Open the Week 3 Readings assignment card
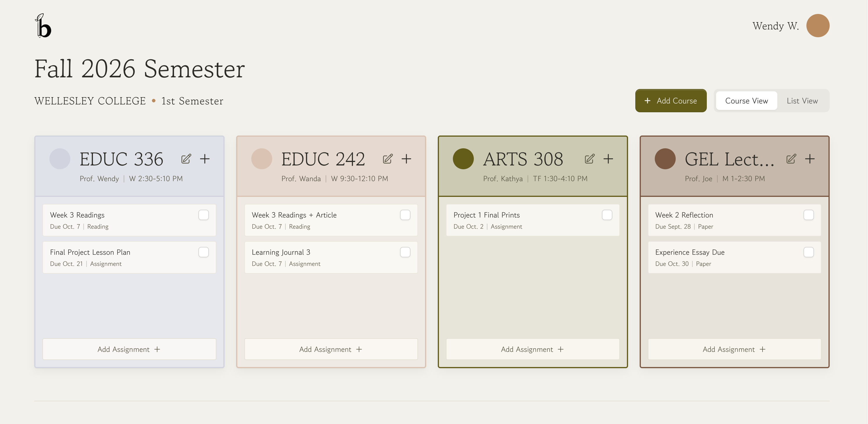868x424 pixels. click(x=129, y=220)
